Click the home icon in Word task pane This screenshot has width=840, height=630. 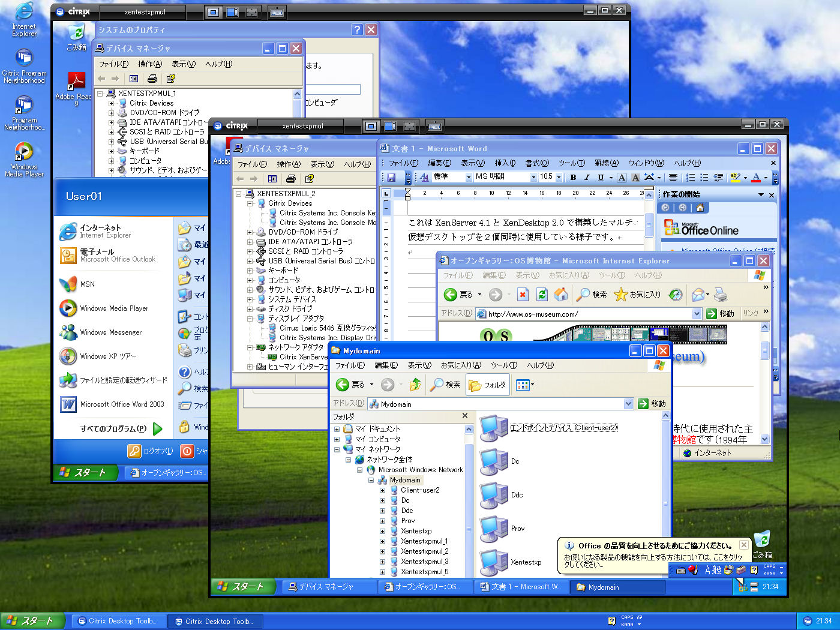click(700, 208)
